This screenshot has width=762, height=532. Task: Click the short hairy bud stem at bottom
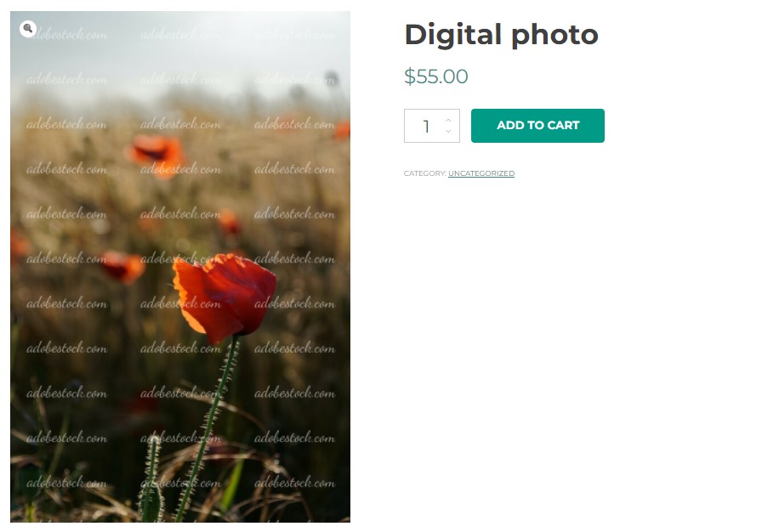tap(151, 478)
